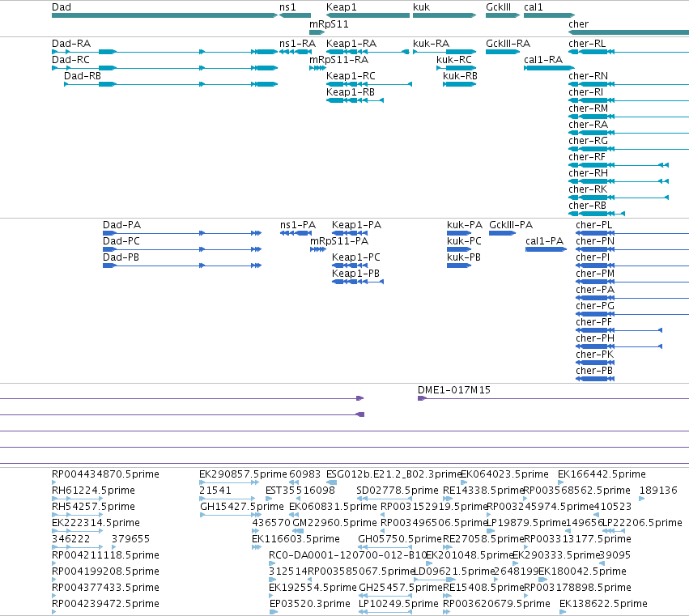Select the Keap1 gene bar
Viewport: 689px width, 616px height.
[368, 15]
